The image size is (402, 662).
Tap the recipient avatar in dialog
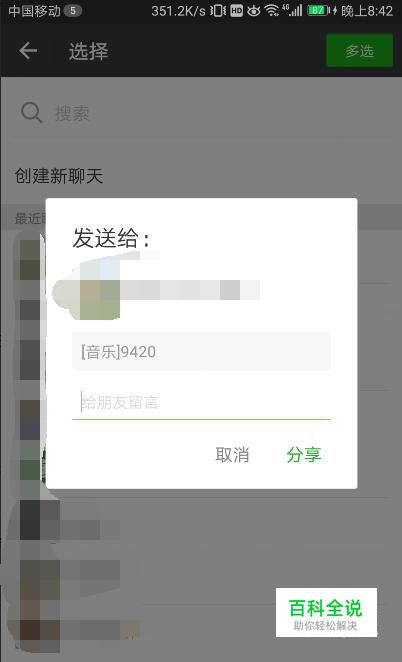[x=100, y=289]
